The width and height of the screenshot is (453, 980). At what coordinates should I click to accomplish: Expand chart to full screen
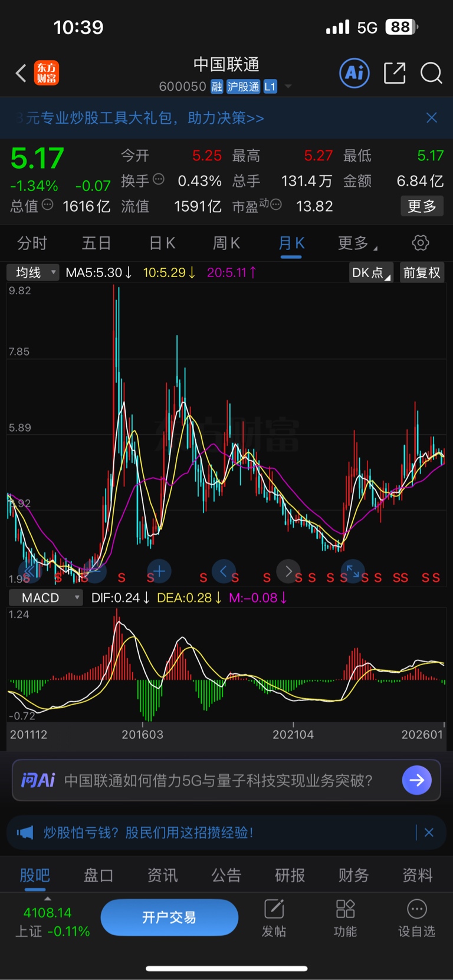point(353,571)
